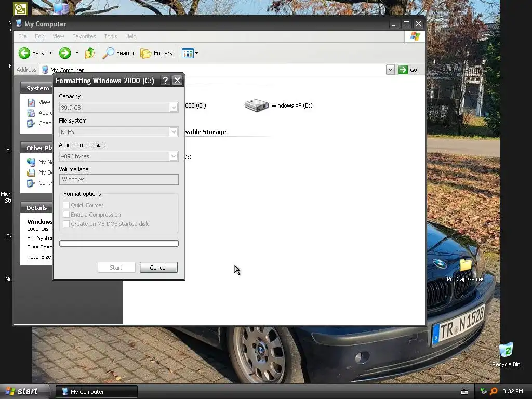This screenshot has height=399, width=532.
Task: Click the green Forward arrow icon
Action: tap(65, 53)
